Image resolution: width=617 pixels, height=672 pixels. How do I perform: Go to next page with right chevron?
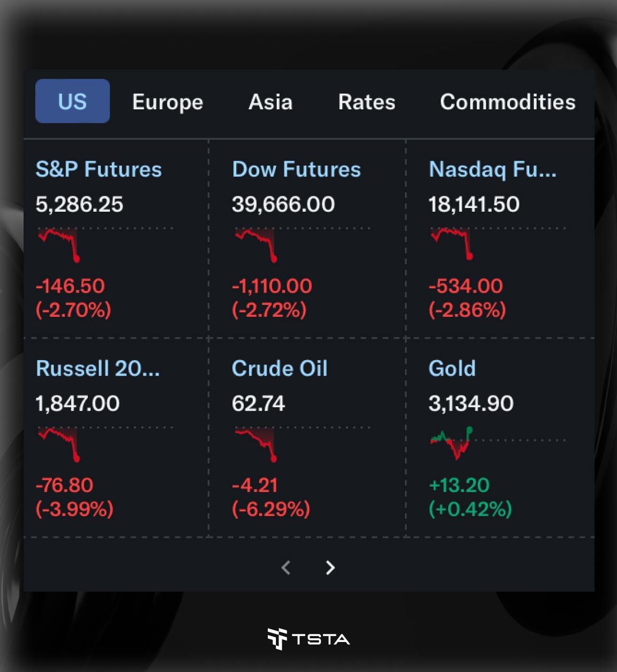[x=330, y=568]
